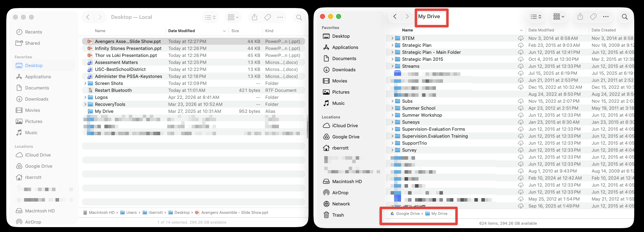
Task: Click Tags icon in My Drive window
Action: [593, 16]
